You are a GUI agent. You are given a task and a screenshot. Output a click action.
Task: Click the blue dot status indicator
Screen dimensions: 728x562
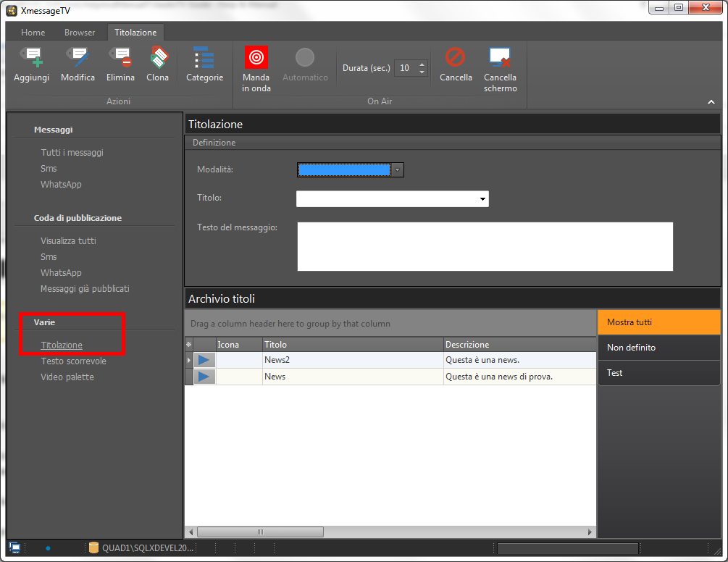click(48, 548)
